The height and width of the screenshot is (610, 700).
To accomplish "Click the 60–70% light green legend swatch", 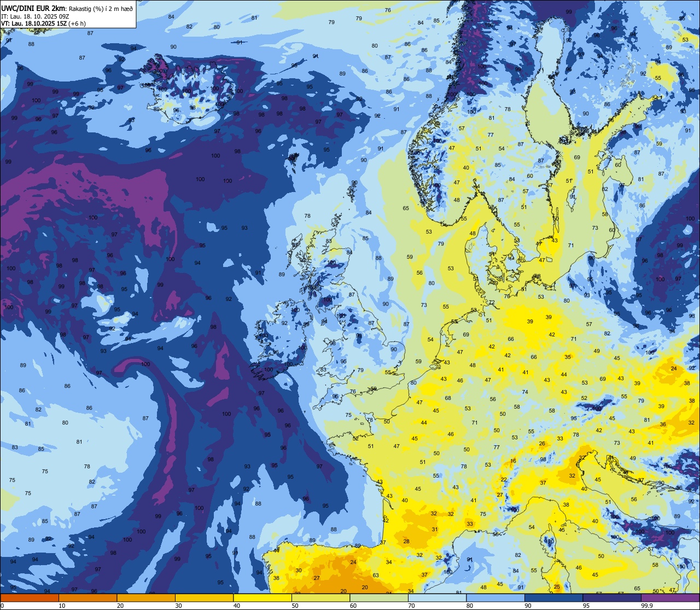I will (379, 597).
